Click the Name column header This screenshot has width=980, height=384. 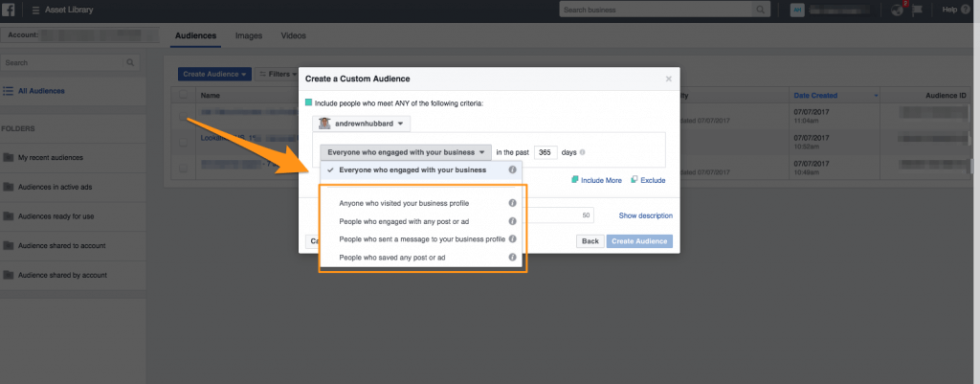[210, 96]
